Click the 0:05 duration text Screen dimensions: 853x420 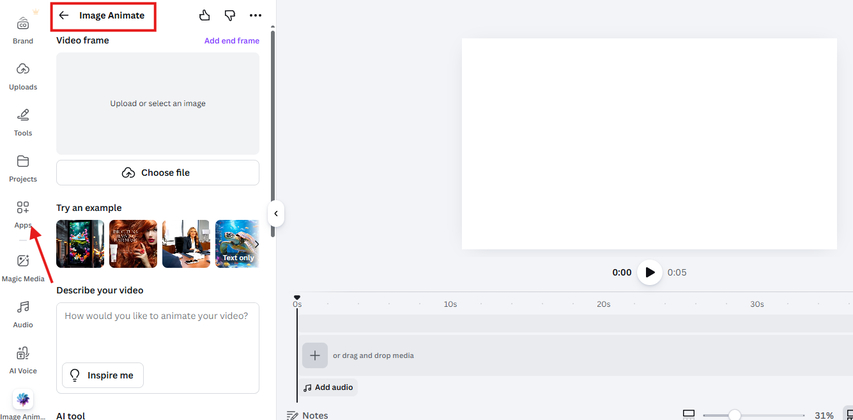(677, 273)
